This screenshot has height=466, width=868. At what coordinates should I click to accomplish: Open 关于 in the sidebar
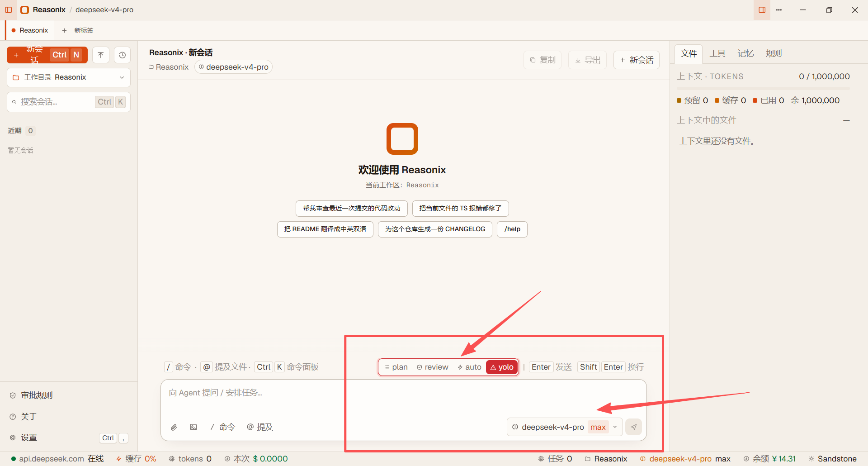point(69,417)
